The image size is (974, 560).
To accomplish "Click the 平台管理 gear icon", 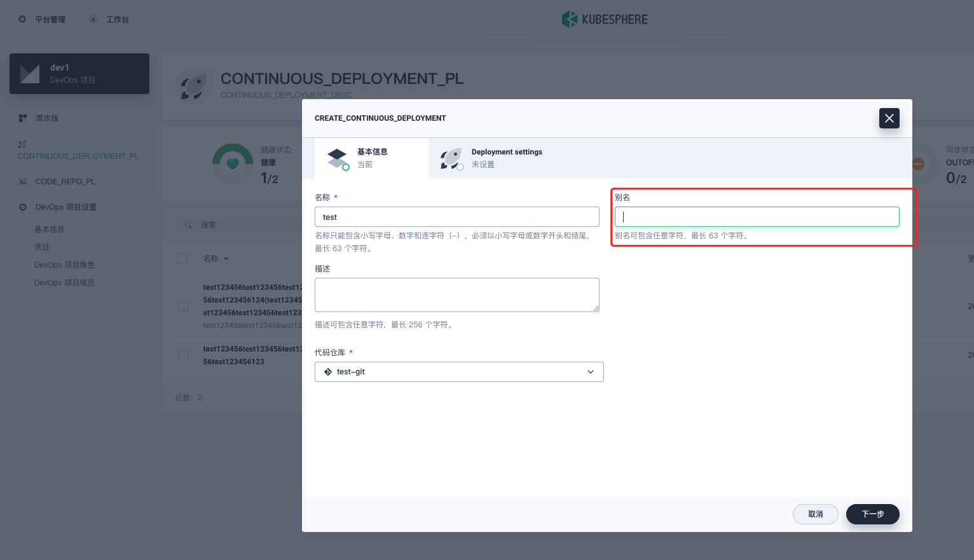I will pyautogui.click(x=22, y=19).
